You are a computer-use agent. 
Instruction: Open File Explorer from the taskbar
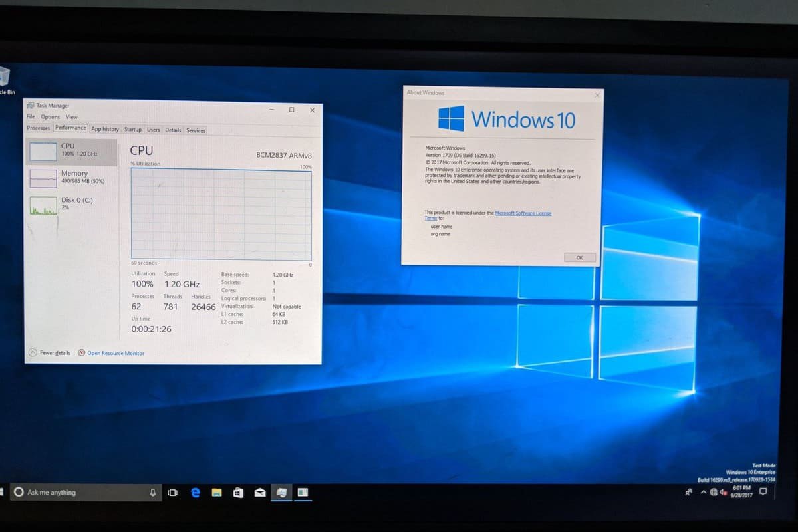[216, 492]
